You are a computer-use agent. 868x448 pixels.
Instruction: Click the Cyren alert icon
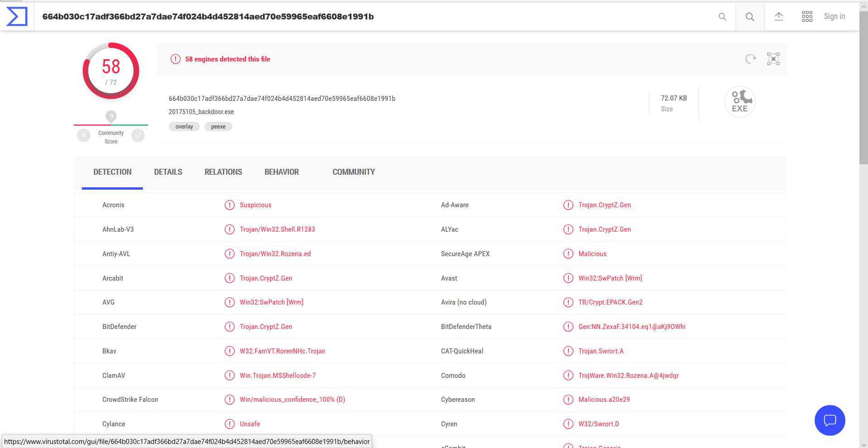click(568, 424)
